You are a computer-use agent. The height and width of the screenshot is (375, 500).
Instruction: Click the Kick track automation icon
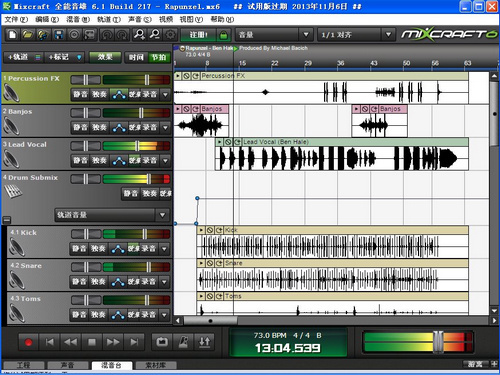(x=118, y=249)
